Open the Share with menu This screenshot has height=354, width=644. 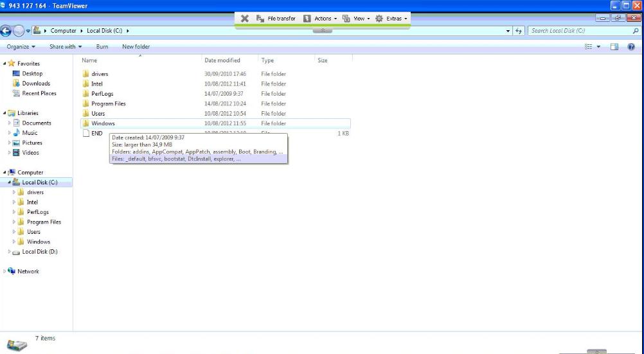point(66,47)
